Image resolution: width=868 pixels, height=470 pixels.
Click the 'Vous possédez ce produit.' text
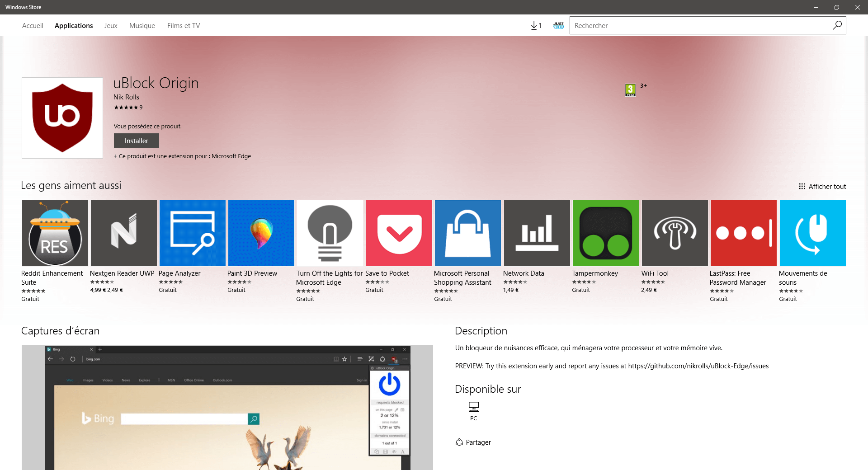point(148,127)
